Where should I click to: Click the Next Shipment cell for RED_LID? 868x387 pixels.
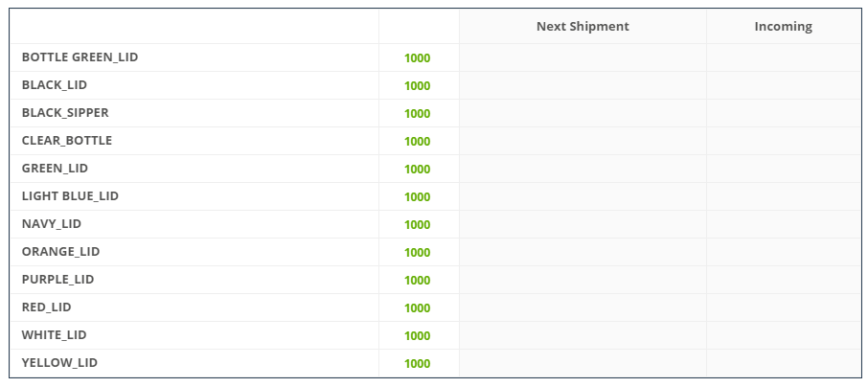[x=582, y=307]
